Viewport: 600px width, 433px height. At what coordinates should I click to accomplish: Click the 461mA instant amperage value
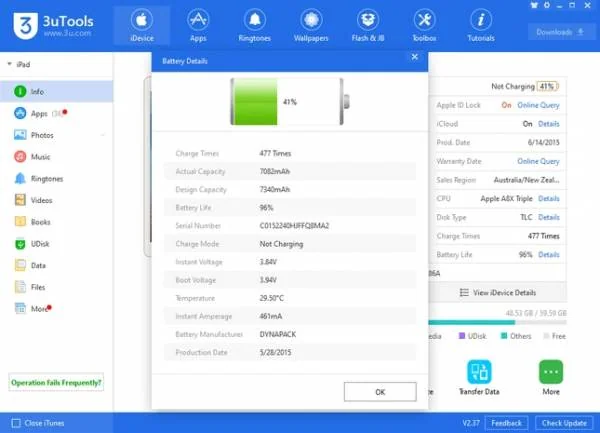tap(271, 316)
